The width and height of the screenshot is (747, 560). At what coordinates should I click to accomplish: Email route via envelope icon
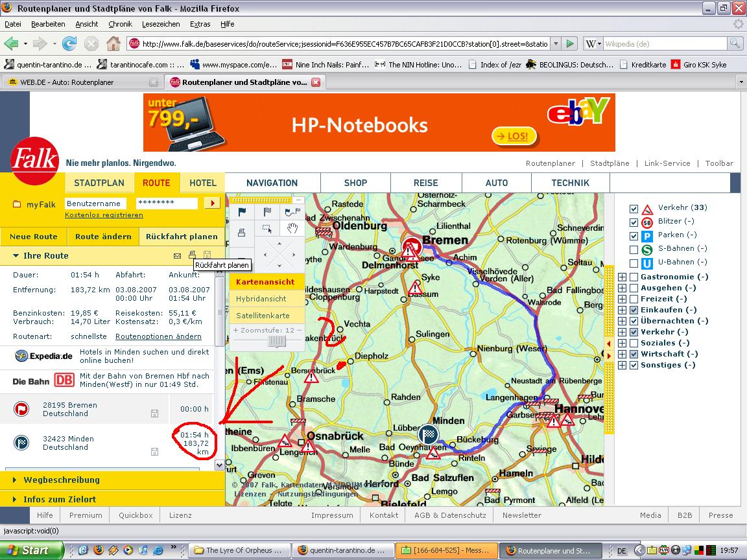point(177,256)
